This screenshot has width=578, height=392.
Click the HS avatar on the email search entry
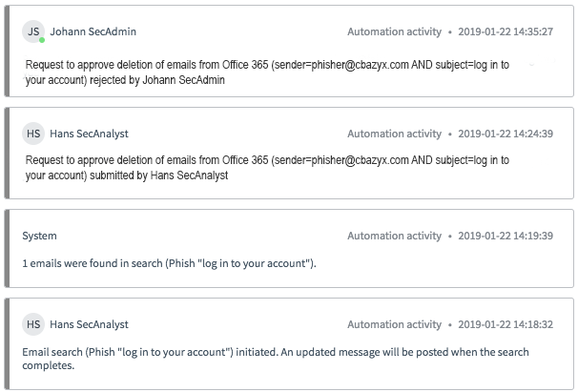coord(33,324)
